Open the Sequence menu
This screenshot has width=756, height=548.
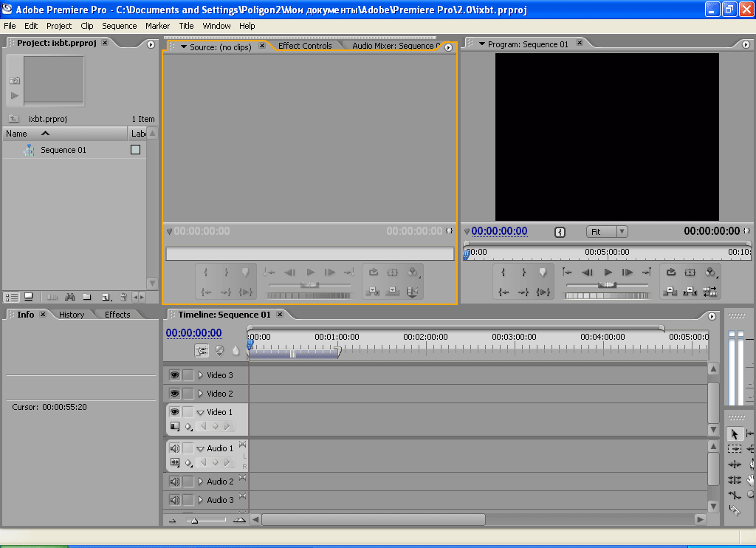[119, 26]
